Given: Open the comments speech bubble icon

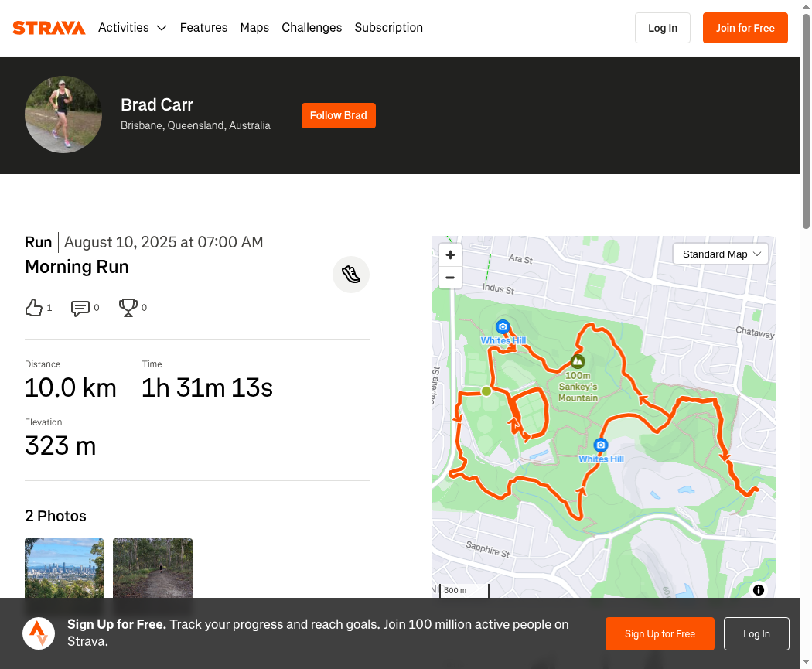Looking at the screenshot, I should point(80,308).
